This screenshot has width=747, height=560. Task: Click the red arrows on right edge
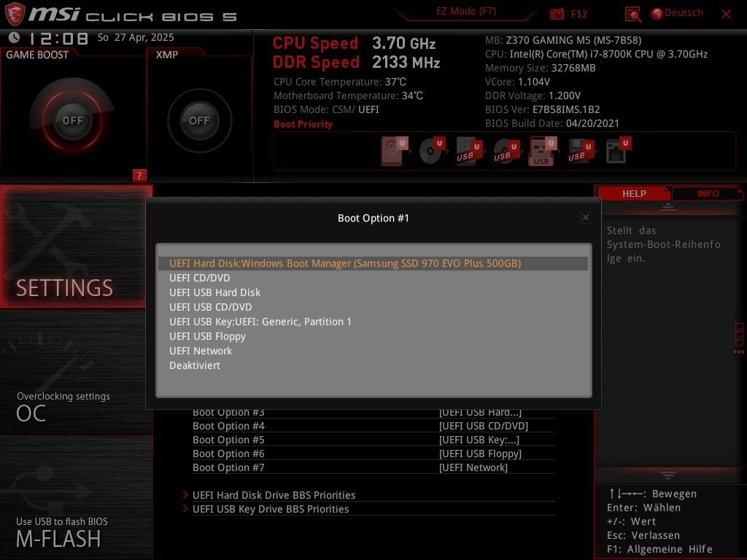pyautogui.click(x=738, y=352)
